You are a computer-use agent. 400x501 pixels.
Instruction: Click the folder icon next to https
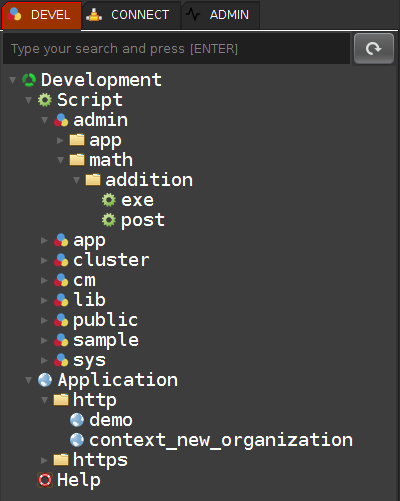61,460
